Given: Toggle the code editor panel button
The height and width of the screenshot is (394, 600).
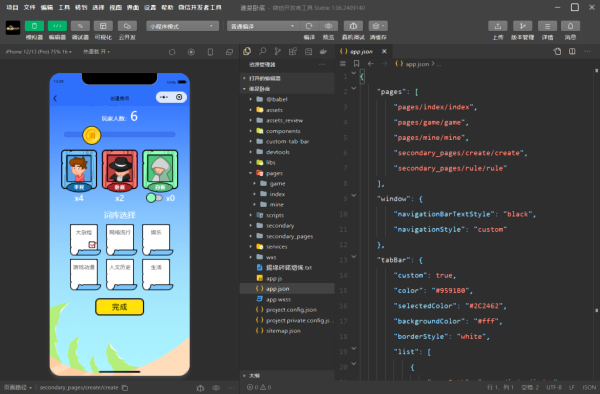Looking at the screenshot, I should pos(57,26).
